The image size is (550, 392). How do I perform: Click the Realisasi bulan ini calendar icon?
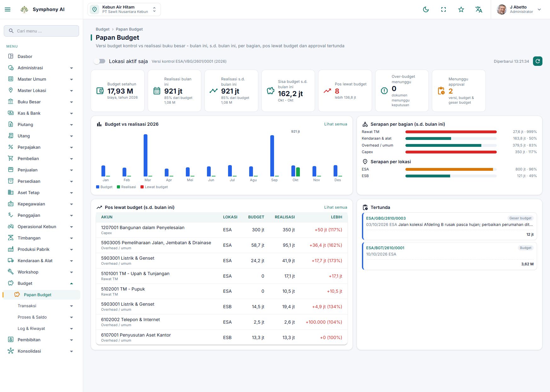point(157,91)
